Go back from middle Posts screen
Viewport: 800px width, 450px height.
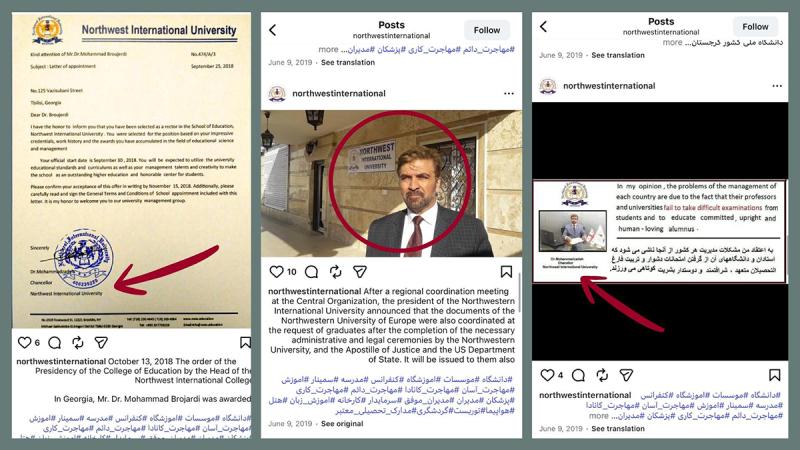(x=273, y=30)
